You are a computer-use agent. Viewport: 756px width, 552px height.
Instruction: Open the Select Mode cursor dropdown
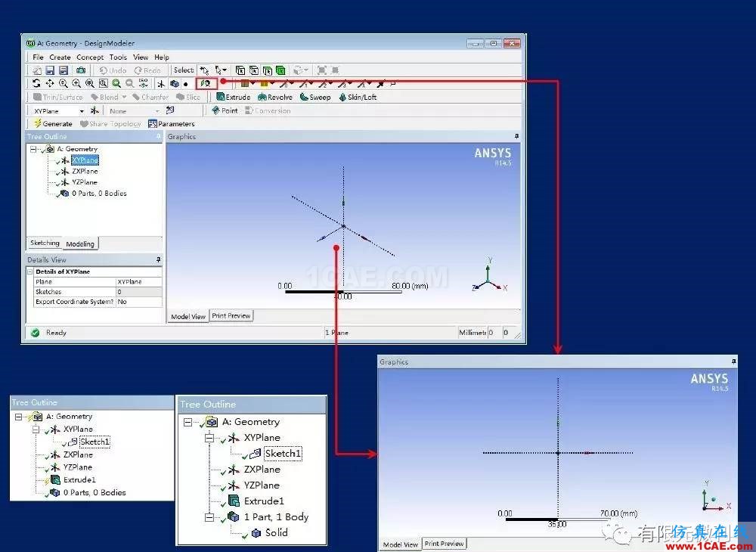click(x=222, y=70)
